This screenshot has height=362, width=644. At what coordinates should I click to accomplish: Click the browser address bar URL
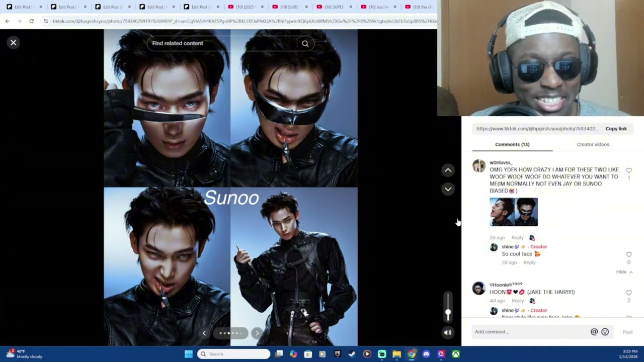pyautogui.click(x=245, y=21)
